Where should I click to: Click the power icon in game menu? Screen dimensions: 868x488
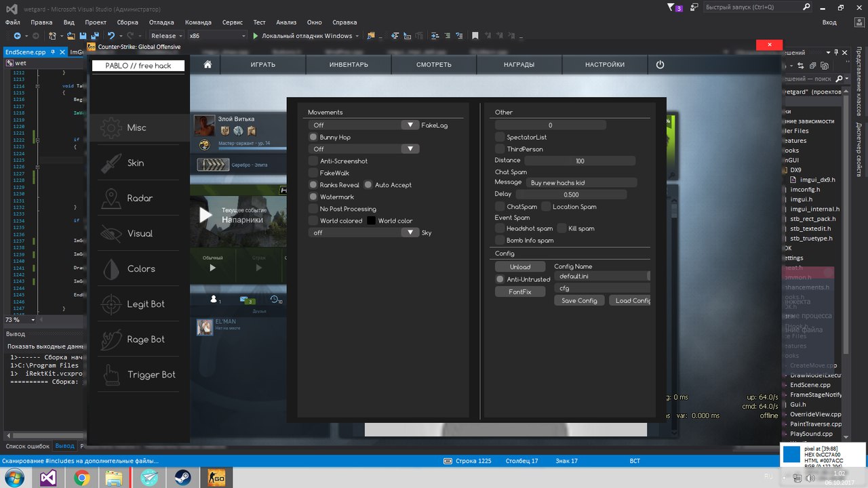pos(660,64)
